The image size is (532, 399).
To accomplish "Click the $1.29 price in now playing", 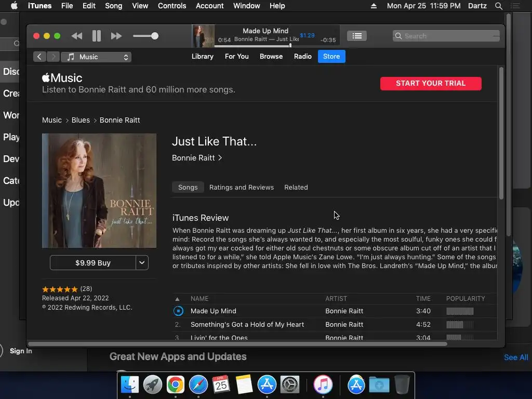I will click(307, 35).
